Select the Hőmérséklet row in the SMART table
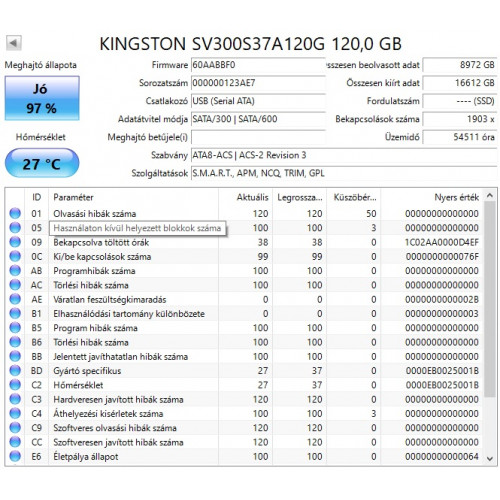This screenshot has width=500, height=500. 244,385
